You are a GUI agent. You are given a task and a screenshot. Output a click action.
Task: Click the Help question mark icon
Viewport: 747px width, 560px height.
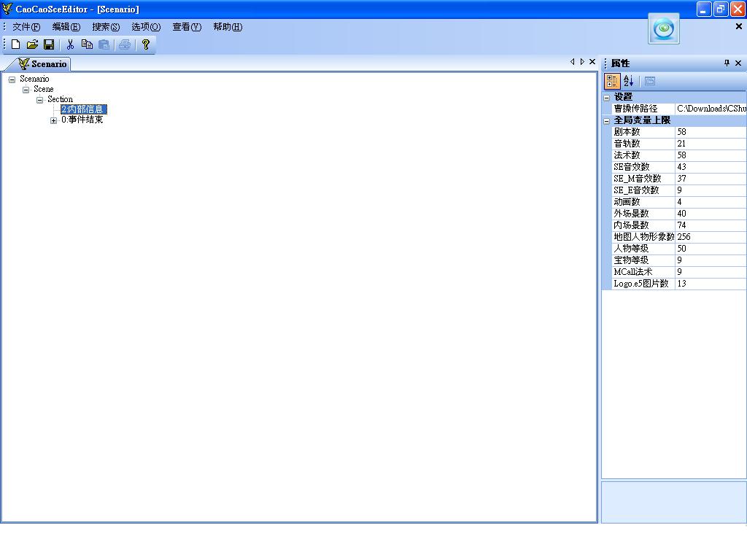pos(146,44)
